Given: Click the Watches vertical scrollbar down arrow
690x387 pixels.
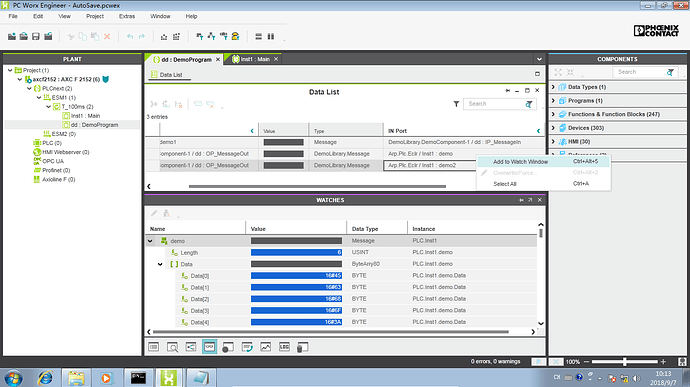Looking at the screenshot, I should pos(541,324).
